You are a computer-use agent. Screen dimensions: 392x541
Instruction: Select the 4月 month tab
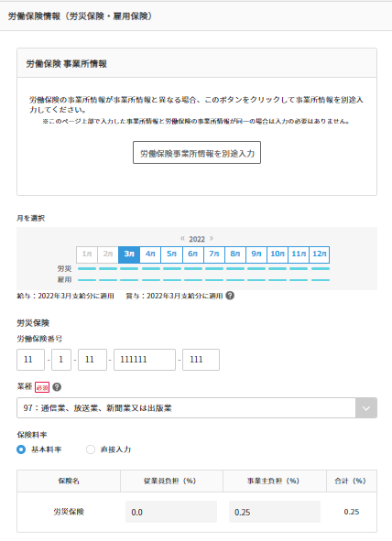[x=150, y=254]
